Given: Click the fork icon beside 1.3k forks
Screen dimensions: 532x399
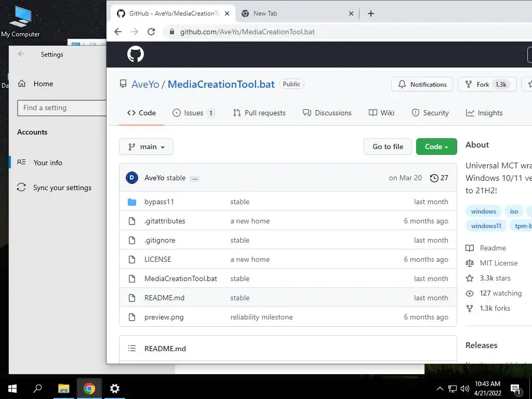Looking at the screenshot, I should pyautogui.click(x=470, y=309).
